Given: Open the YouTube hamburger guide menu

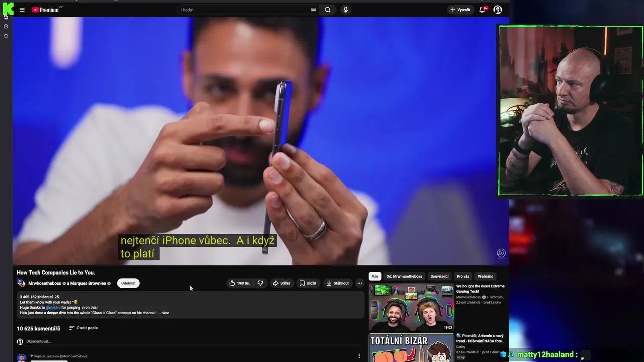Looking at the screenshot, I should (x=22, y=10).
